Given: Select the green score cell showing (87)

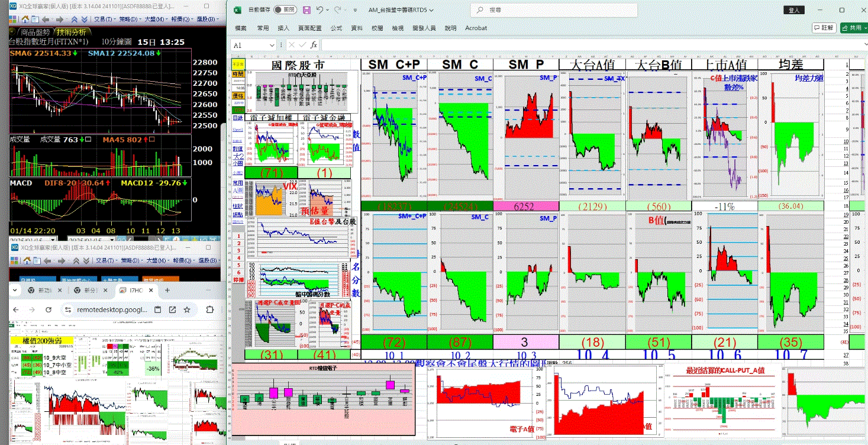Looking at the screenshot, I should pyautogui.click(x=460, y=342).
